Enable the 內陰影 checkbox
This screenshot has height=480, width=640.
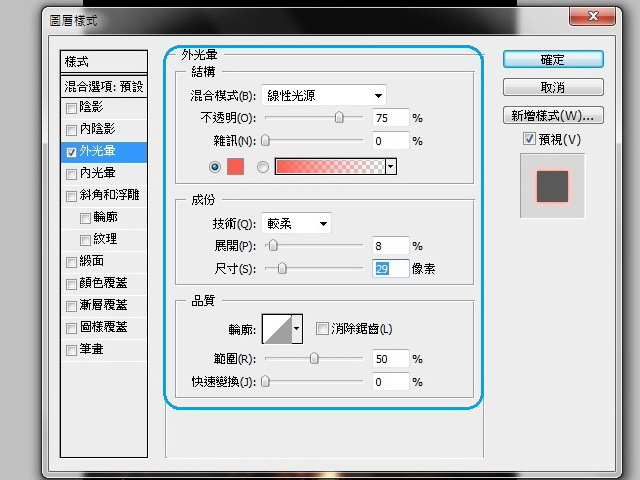71,130
